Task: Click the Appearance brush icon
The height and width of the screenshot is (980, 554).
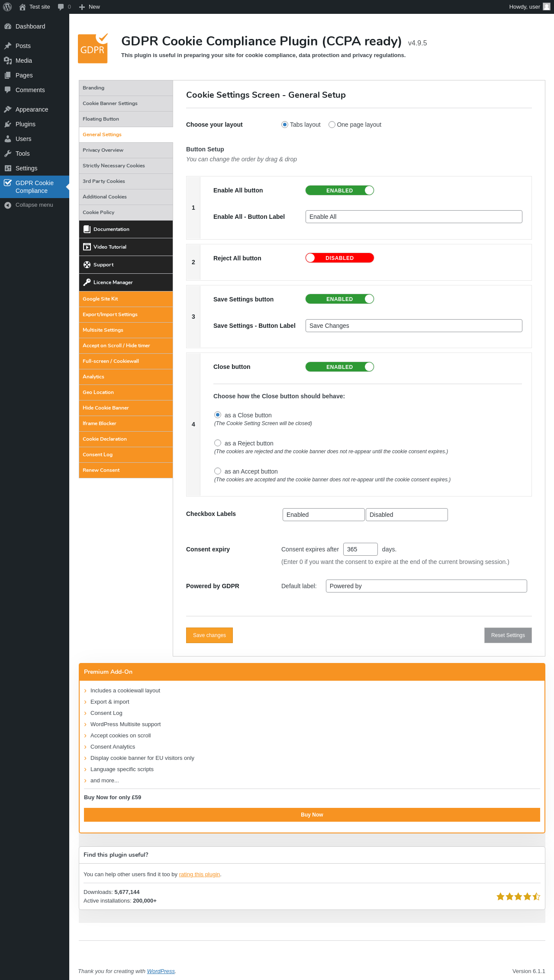Action: pyautogui.click(x=8, y=109)
